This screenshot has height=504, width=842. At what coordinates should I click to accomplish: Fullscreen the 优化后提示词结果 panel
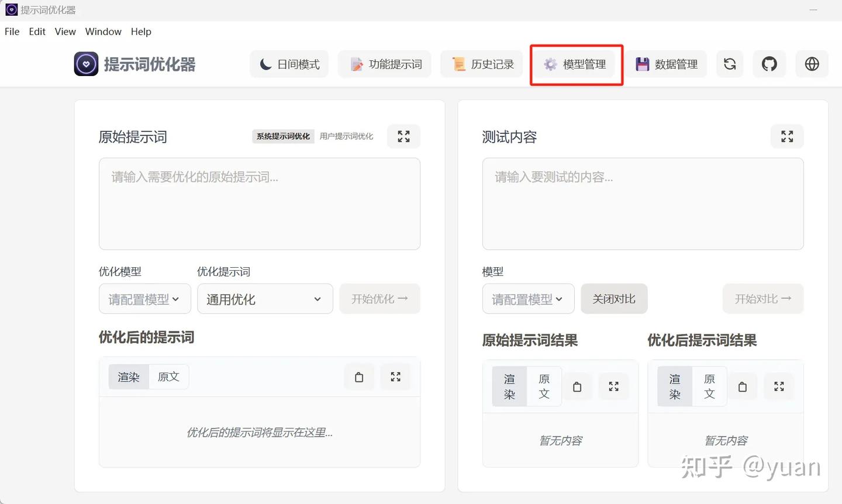pos(779,386)
